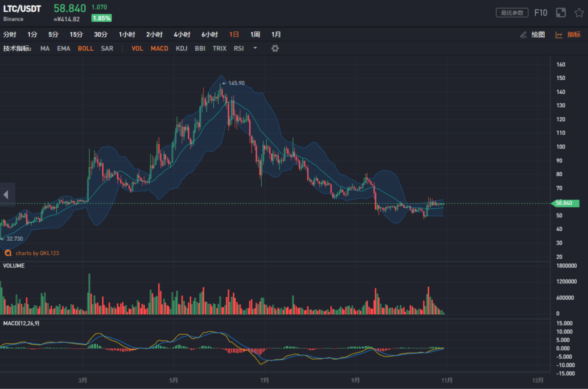
Task: Switch to the 4小时 timeframe
Action: [x=182, y=35]
